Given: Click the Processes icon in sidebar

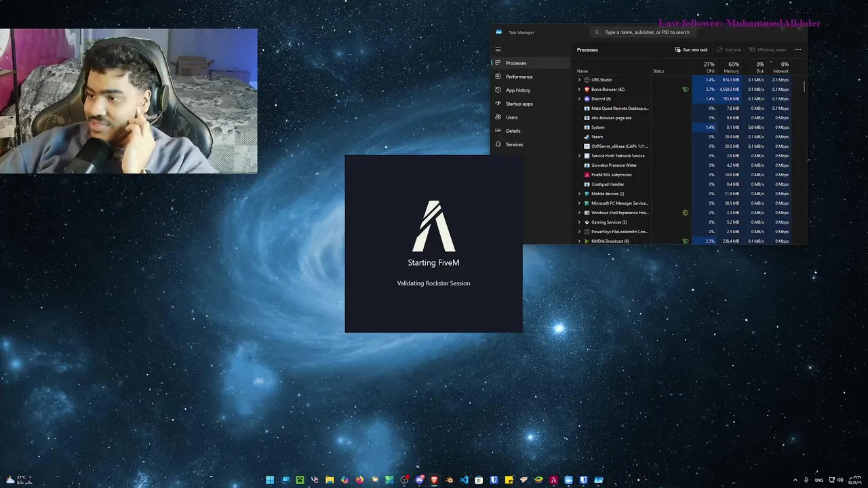Looking at the screenshot, I should click(x=498, y=63).
